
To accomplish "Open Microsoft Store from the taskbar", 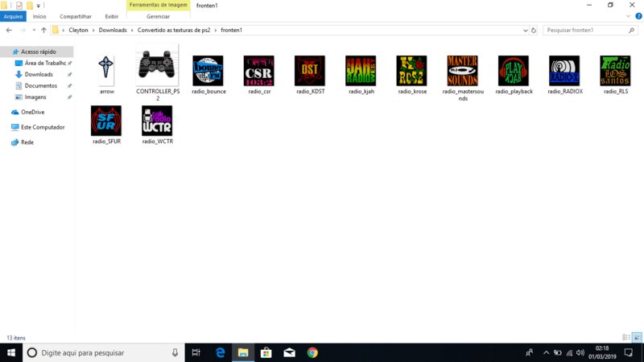I will tap(266, 352).
